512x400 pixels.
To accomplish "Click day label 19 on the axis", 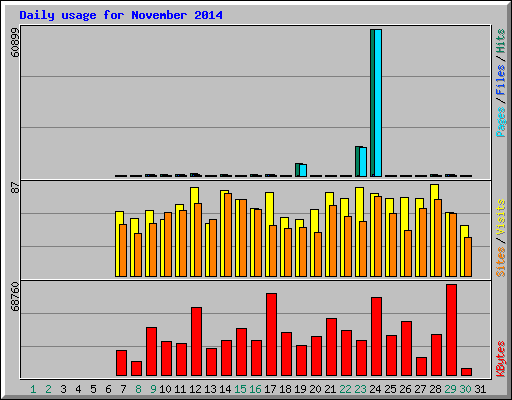I will pyautogui.click(x=300, y=389).
